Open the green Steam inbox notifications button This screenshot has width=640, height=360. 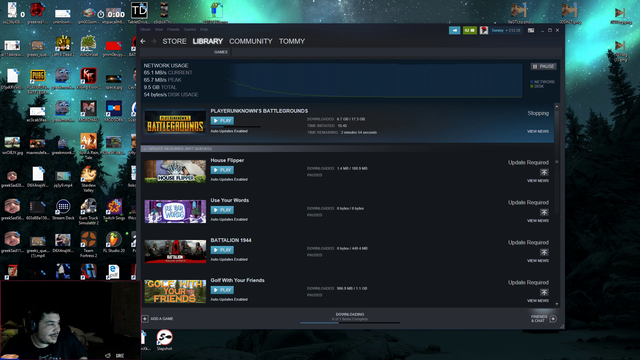(470, 31)
